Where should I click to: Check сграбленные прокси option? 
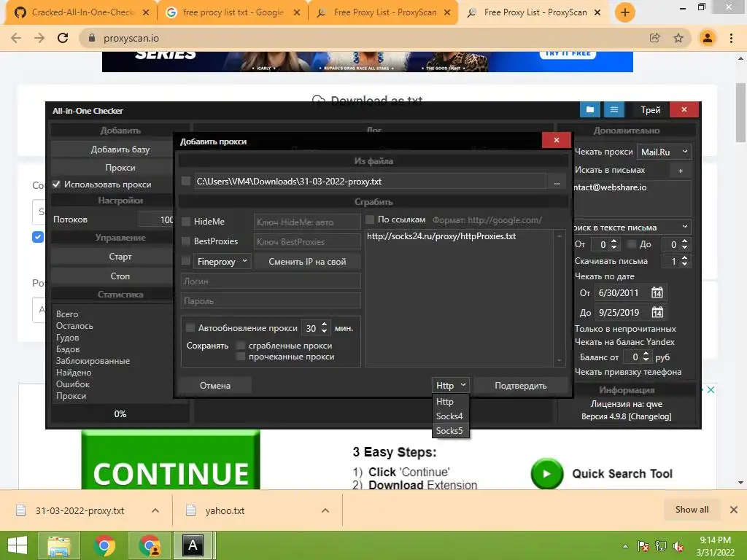[241, 345]
